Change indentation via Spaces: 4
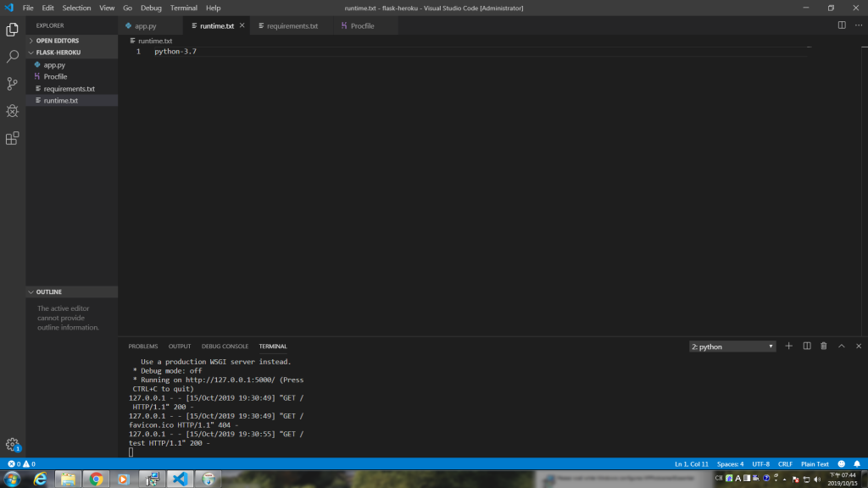The width and height of the screenshot is (868, 488). coord(730,464)
